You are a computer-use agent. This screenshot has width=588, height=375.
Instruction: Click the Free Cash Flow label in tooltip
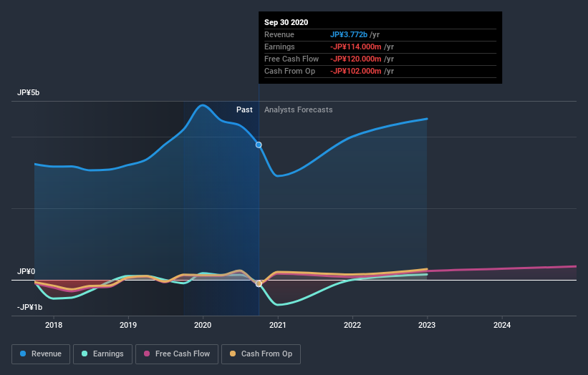(291, 59)
